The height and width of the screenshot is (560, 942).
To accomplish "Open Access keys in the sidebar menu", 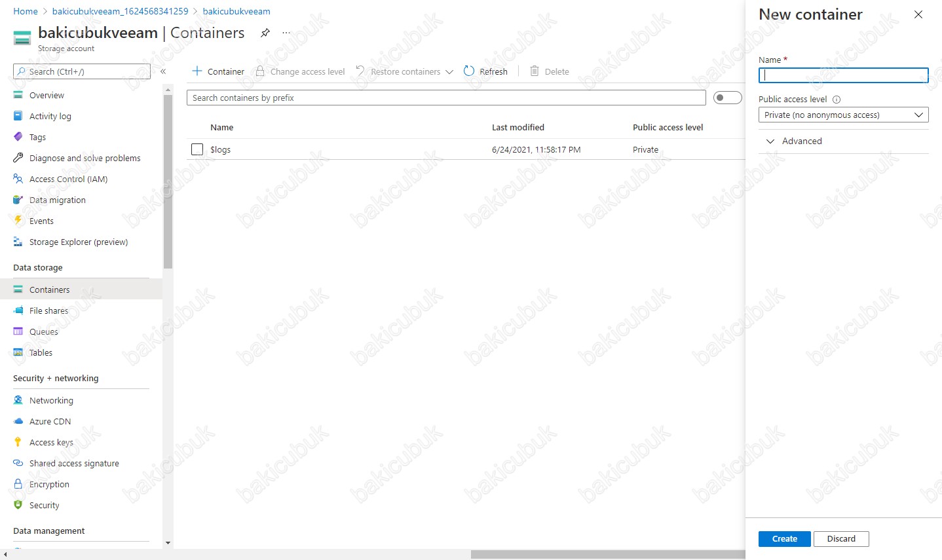I will (x=51, y=442).
